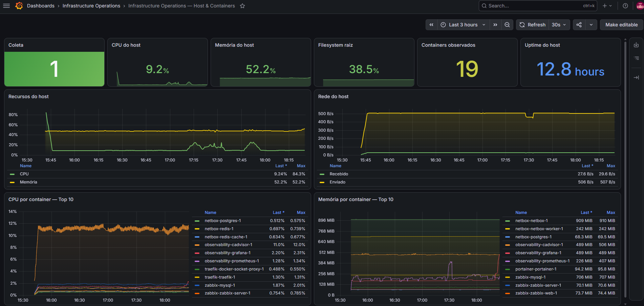Click the Memória do host panel title

point(234,45)
